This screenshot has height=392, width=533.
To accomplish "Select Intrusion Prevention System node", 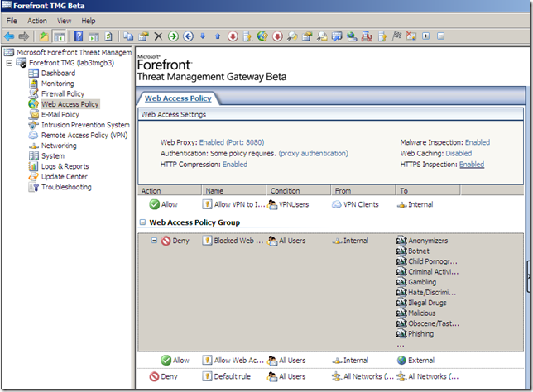I will click(85, 125).
